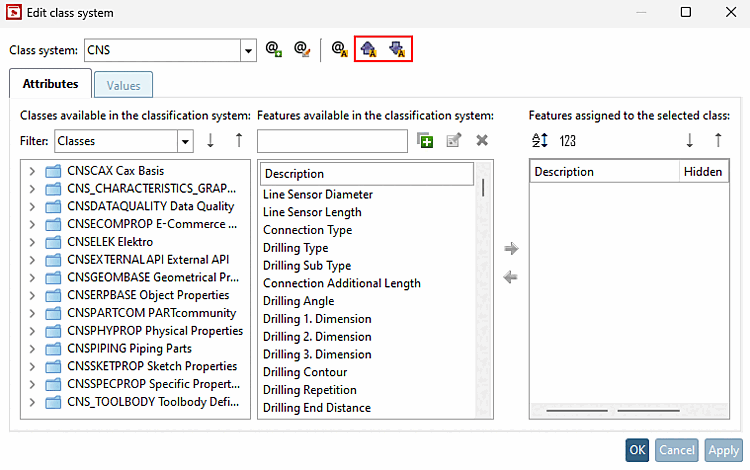The width and height of the screenshot is (750, 470).
Task: Open the Class system dropdown
Action: click(248, 51)
